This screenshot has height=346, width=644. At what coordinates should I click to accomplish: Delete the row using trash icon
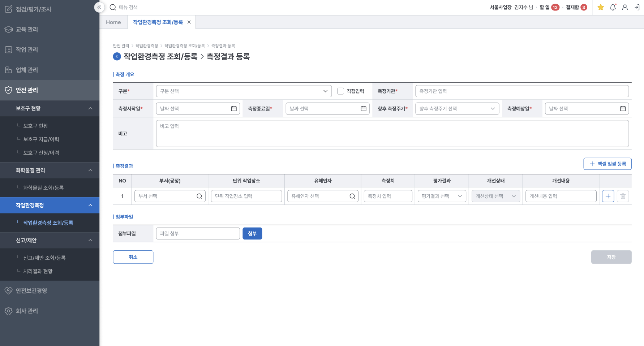tap(623, 196)
